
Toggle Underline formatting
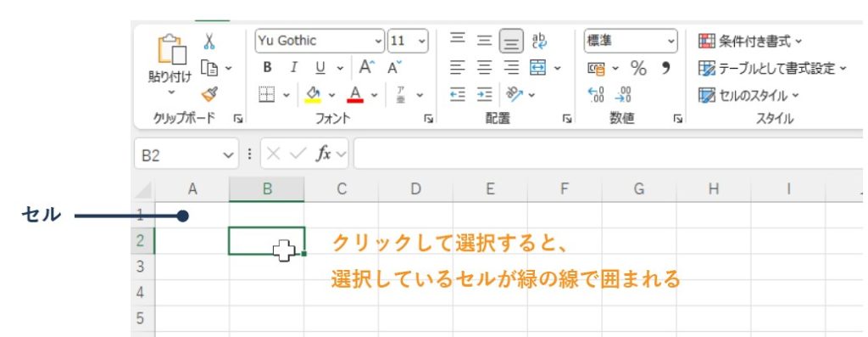click(x=320, y=68)
